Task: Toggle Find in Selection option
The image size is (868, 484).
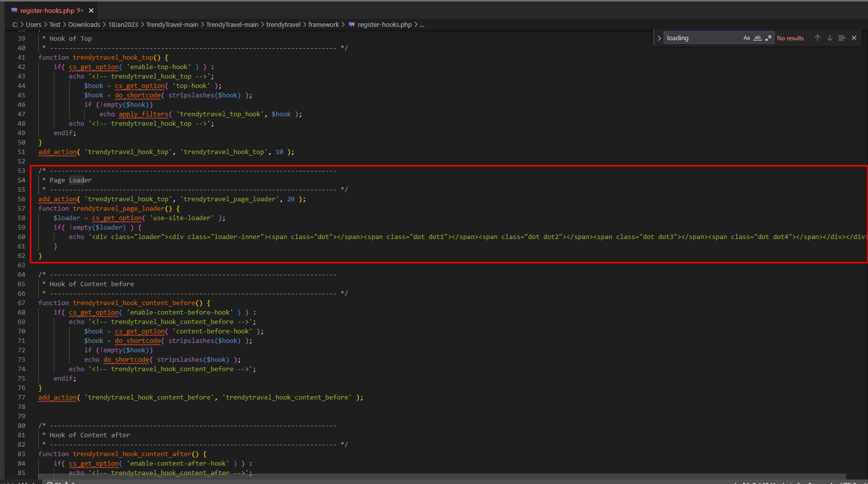Action: click(x=842, y=38)
